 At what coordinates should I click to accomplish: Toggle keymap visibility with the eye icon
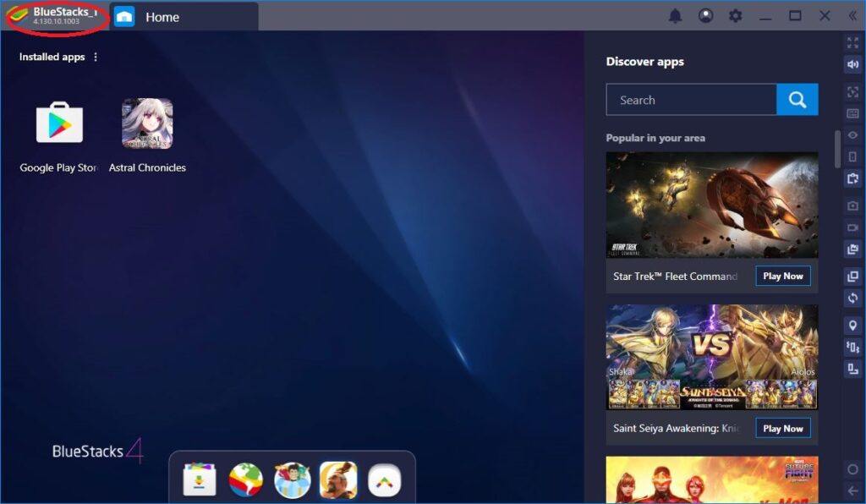[x=851, y=135]
